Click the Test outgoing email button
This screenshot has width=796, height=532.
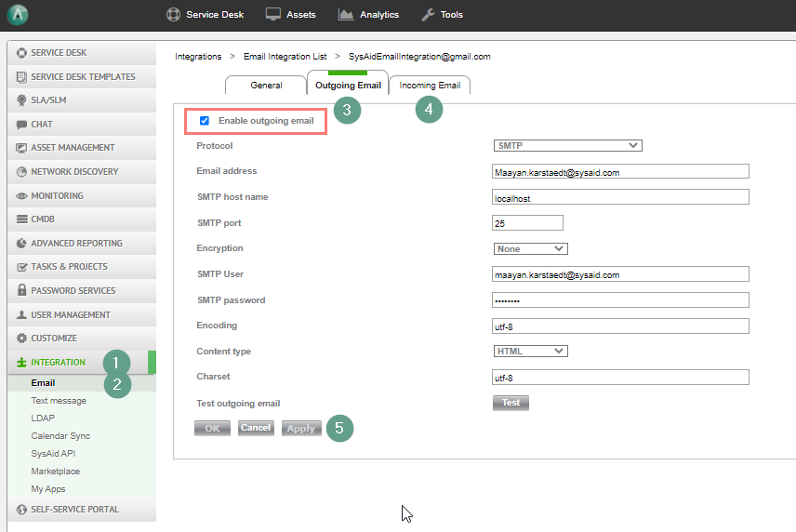click(x=511, y=403)
